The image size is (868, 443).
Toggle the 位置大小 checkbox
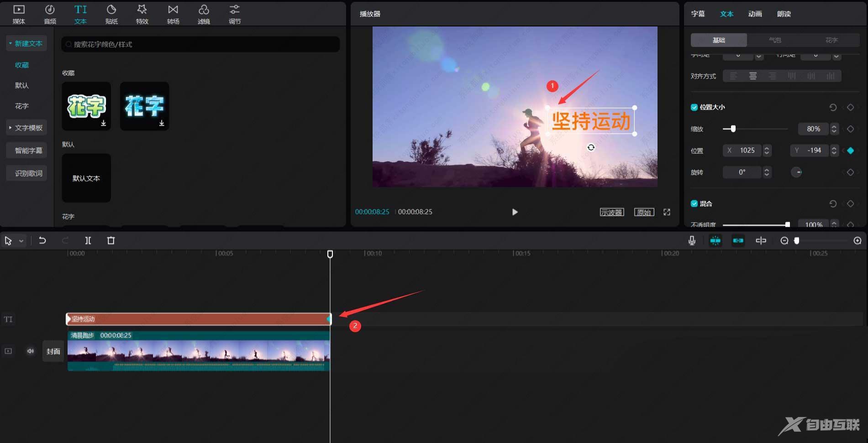tap(694, 107)
